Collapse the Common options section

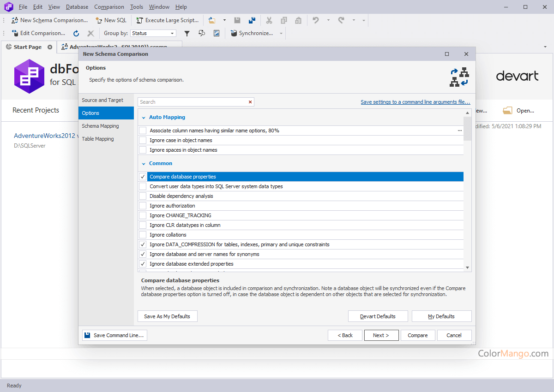pos(144,163)
